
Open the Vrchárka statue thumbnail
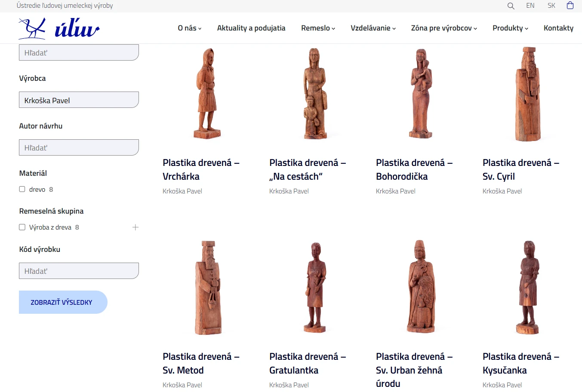click(208, 93)
